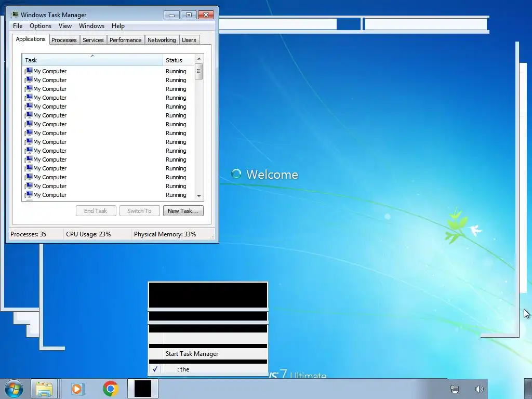
Task: Open the volume speaker tray icon
Action: point(479,389)
